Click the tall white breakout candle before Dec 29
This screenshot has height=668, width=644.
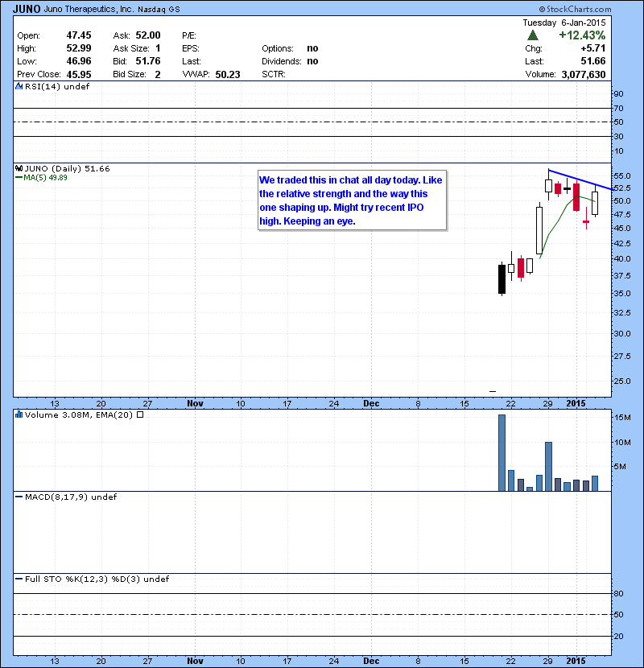(539, 230)
